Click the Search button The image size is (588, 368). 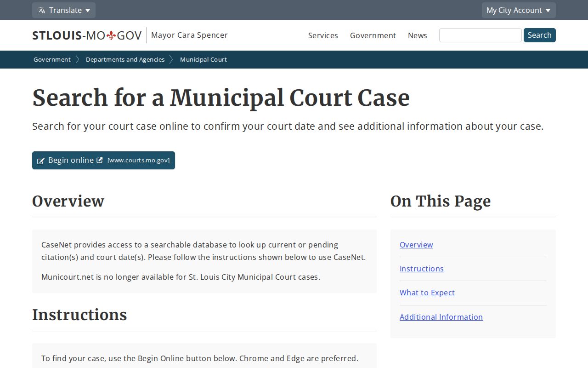(540, 35)
